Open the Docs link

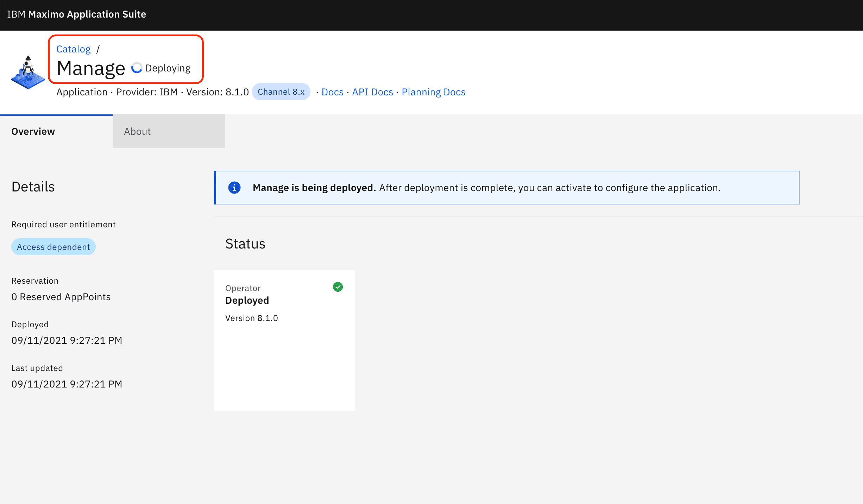333,92
